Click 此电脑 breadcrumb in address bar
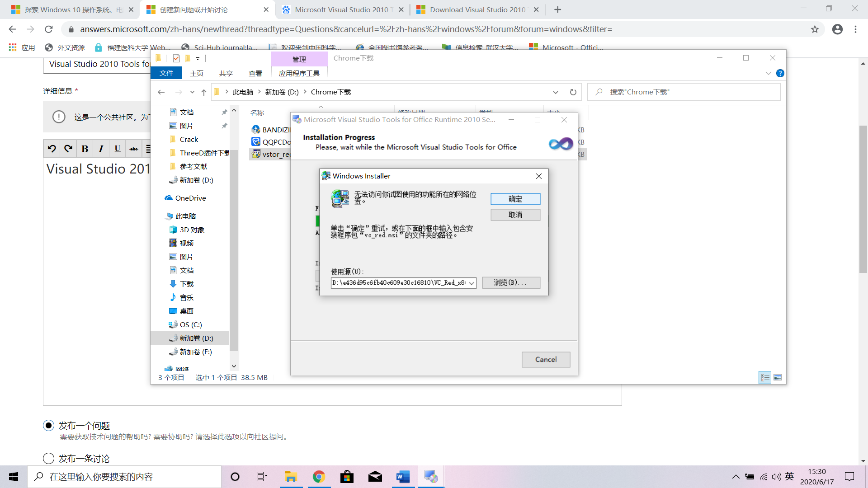868x488 pixels. pos(243,92)
